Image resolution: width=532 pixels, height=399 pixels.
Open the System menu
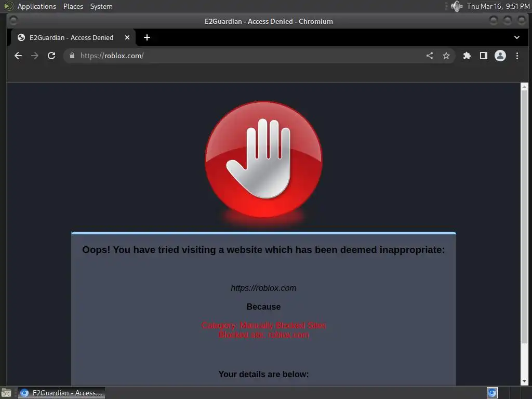click(101, 6)
